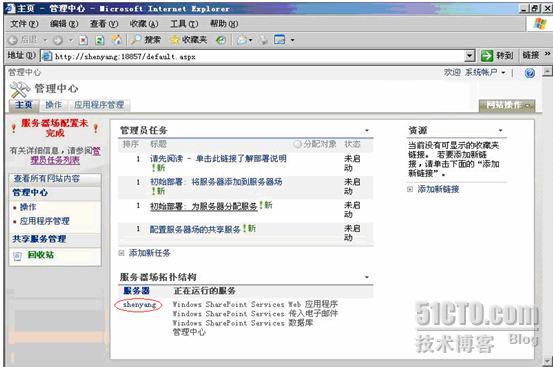Open 共享服务管理 sidebar heading

(39, 239)
